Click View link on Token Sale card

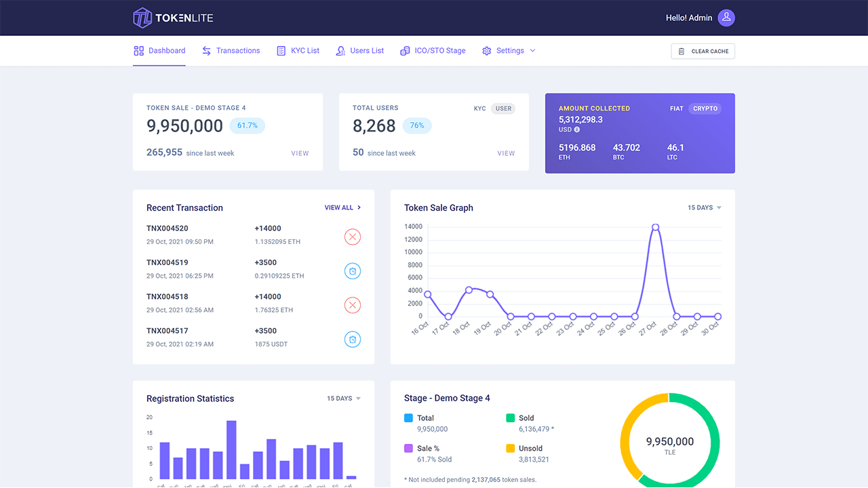tap(300, 153)
